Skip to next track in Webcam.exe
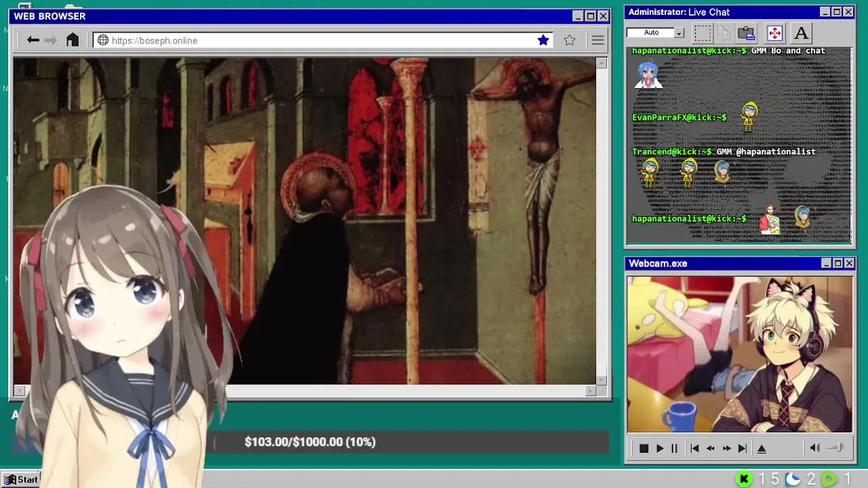Image resolution: width=868 pixels, height=488 pixels. (x=743, y=448)
